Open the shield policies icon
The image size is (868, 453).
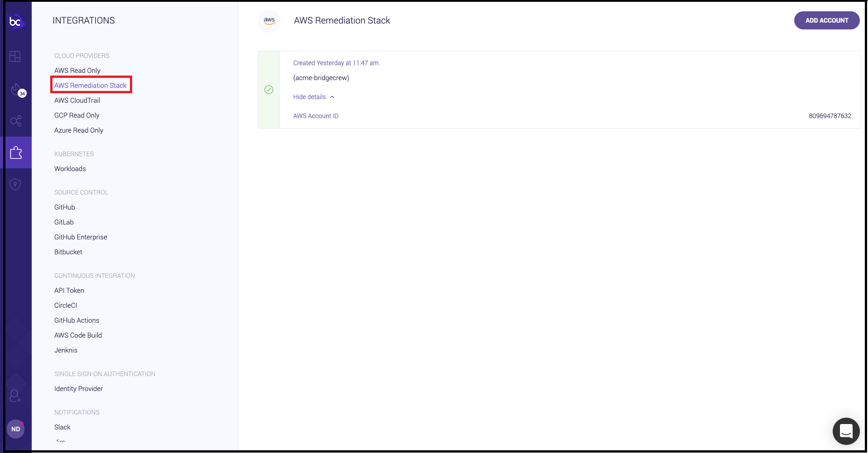(15, 184)
